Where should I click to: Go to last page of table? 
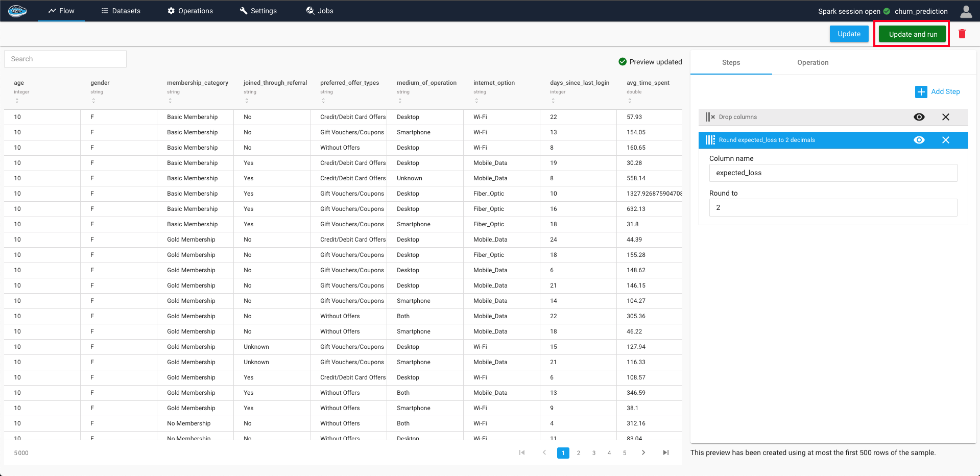click(x=665, y=453)
